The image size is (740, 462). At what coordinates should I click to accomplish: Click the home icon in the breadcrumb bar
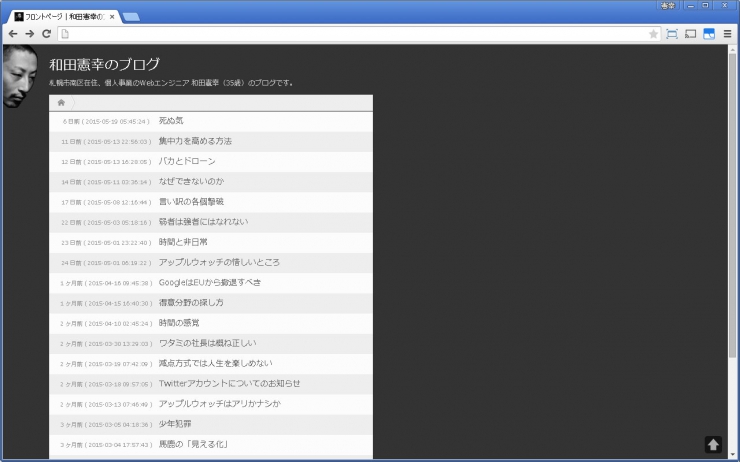click(61, 103)
